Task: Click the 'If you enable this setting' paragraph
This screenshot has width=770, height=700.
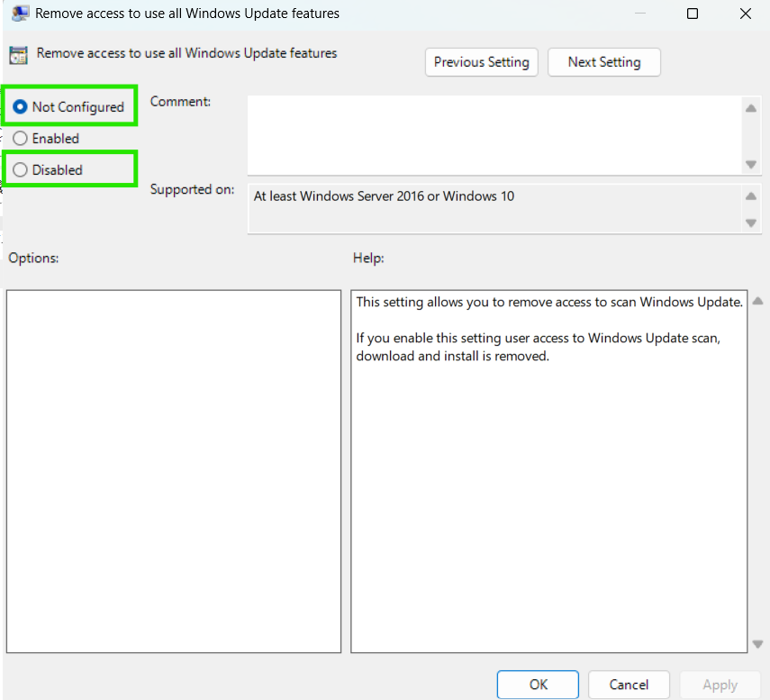Action: (539, 347)
